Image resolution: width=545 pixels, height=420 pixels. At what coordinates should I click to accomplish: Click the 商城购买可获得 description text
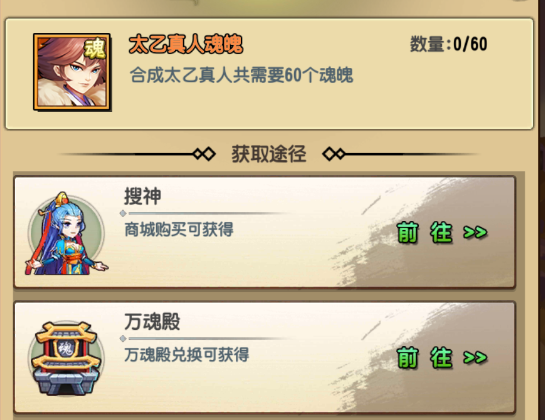[x=179, y=229]
